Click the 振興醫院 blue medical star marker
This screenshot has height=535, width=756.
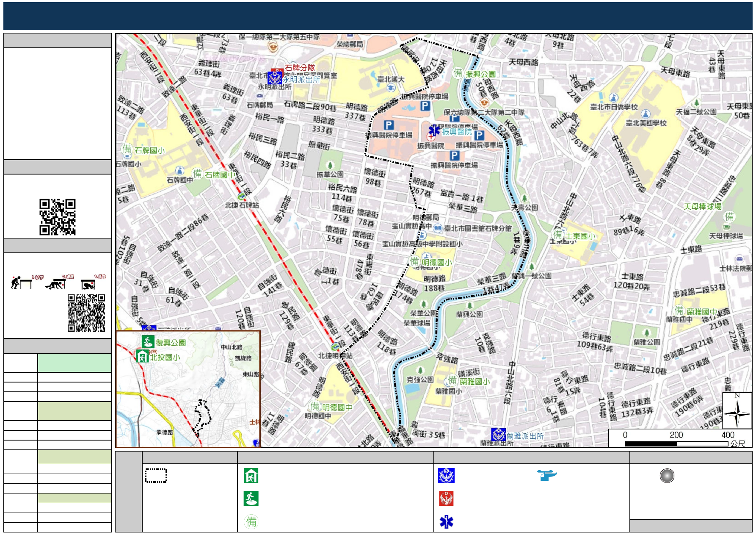[434, 130]
